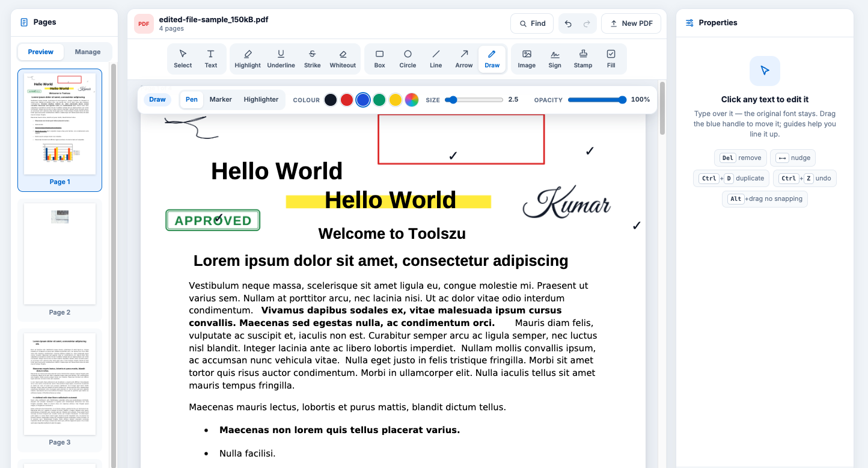The image size is (868, 468).
Task: Open the rainbow custom colour picker
Action: click(412, 100)
